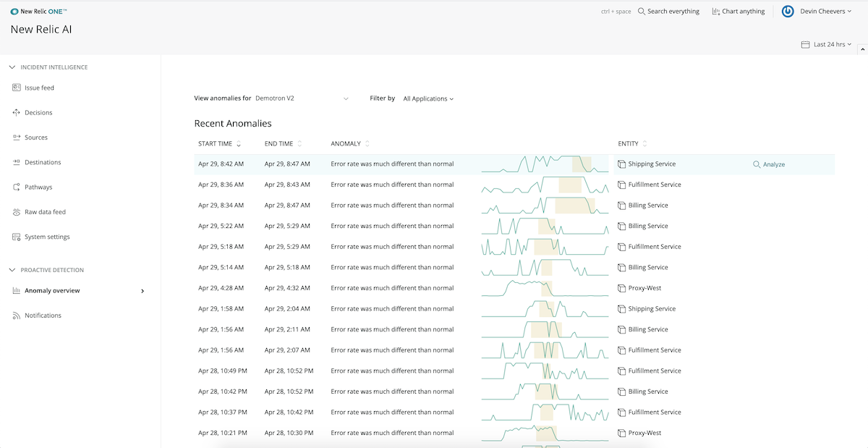Click entity icon for Fulfillment Service 8:36 AM row

coord(622,185)
